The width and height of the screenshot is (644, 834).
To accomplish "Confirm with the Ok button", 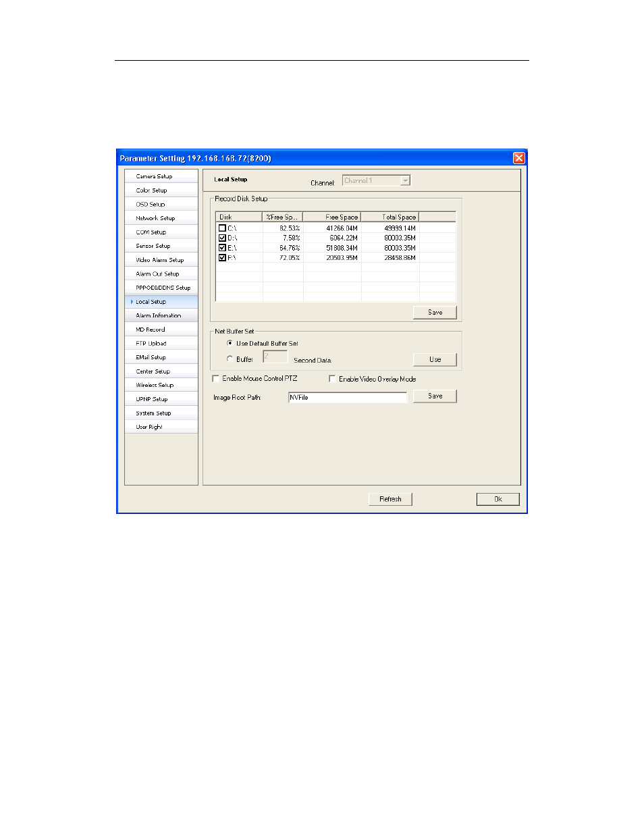I will 498,499.
